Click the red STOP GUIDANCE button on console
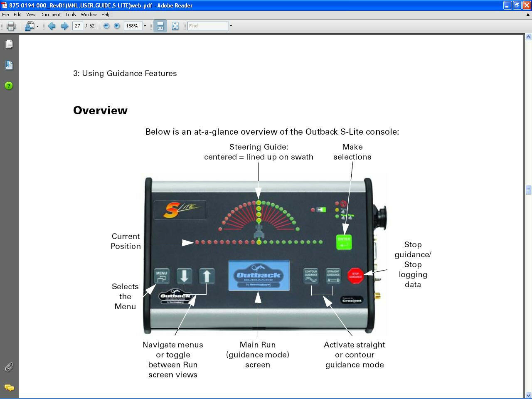 [355, 276]
